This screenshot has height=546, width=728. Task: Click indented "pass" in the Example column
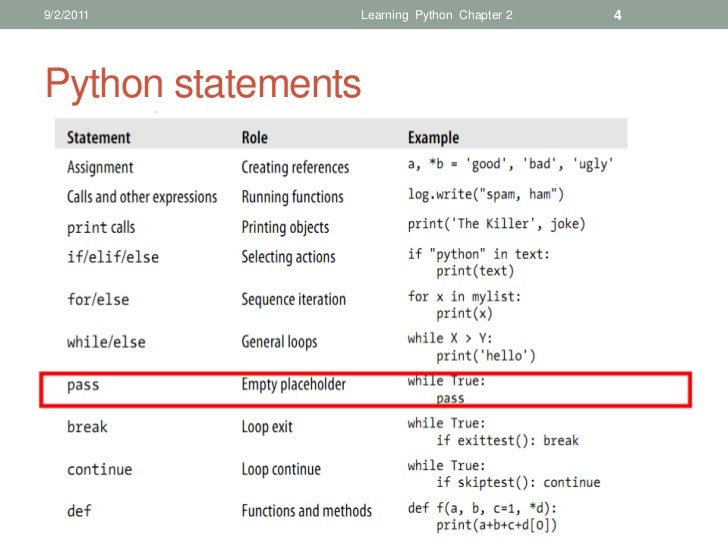[x=450, y=398]
